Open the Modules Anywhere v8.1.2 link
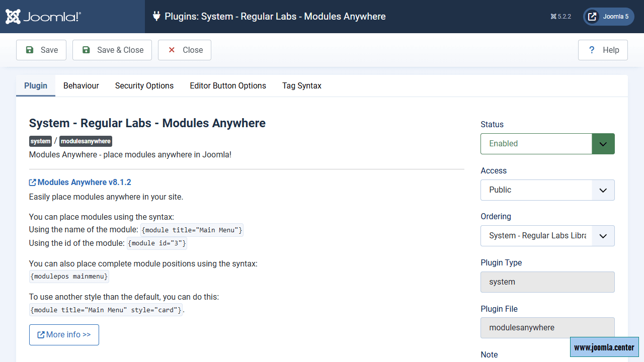The width and height of the screenshot is (644, 362). [80, 183]
